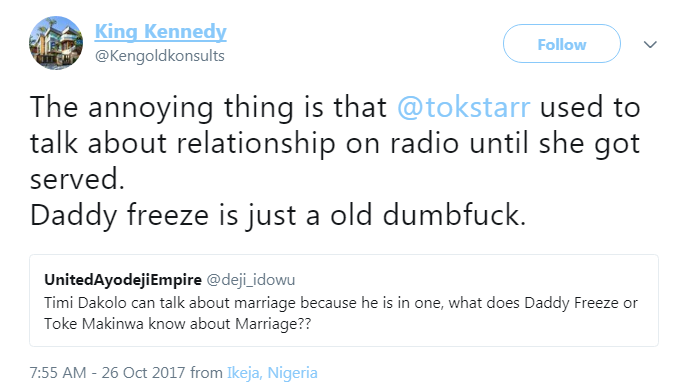Open the @tokstarr mention link
The width and height of the screenshot is (686, 392).
tap(464, 107)
